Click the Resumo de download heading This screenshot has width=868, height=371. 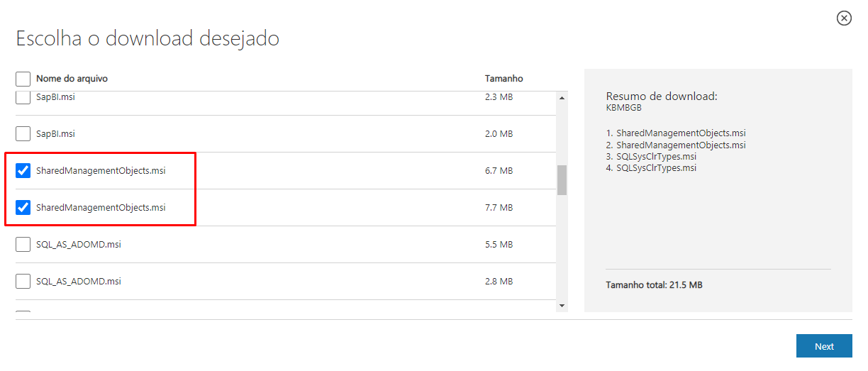click(x=662, y=96)
